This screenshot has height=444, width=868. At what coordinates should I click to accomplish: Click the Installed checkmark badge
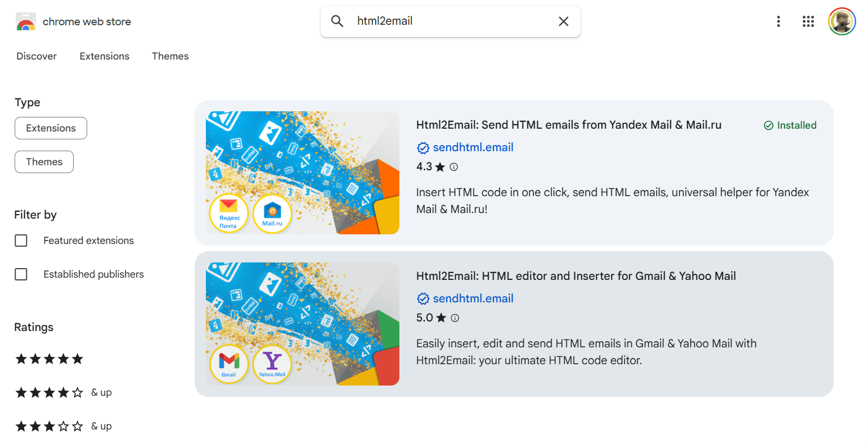pos(770,125)
